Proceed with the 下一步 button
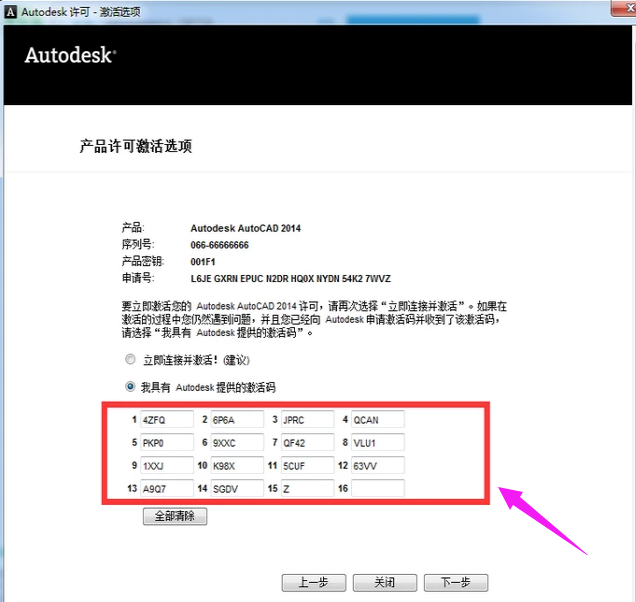636x602 pixels. [x=455, y=582]
